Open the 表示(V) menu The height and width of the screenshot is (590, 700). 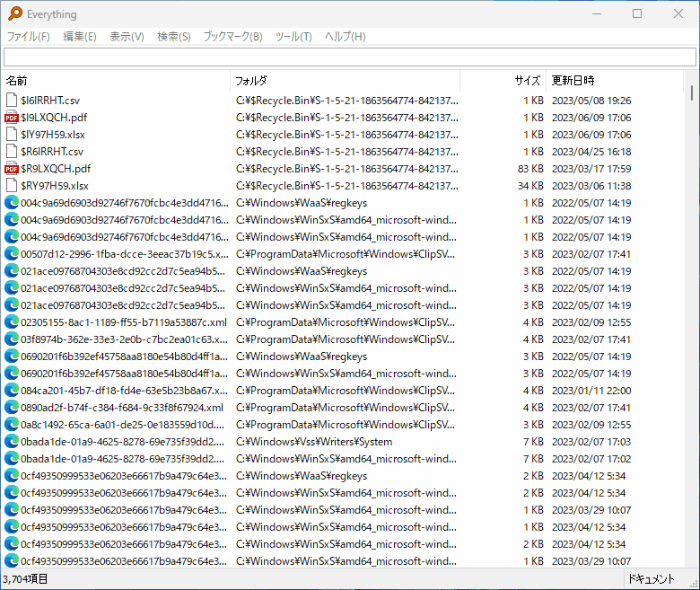click(x=127, y=37)
